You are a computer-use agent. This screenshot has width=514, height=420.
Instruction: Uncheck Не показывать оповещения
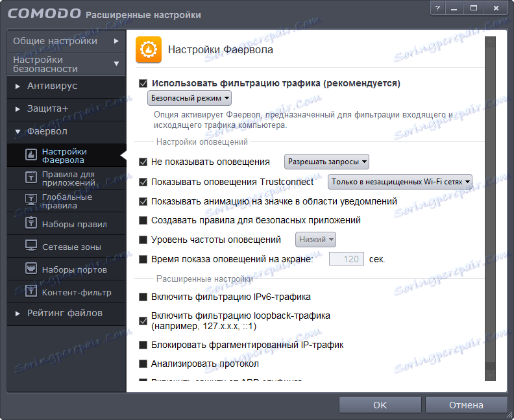[x=143, y=162]
